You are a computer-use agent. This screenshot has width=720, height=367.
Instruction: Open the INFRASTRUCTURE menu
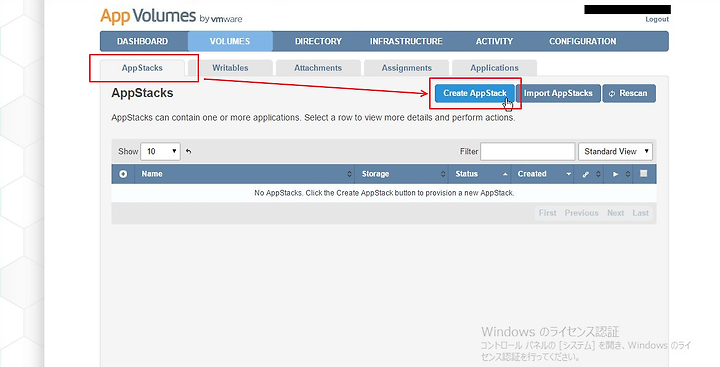406,41
